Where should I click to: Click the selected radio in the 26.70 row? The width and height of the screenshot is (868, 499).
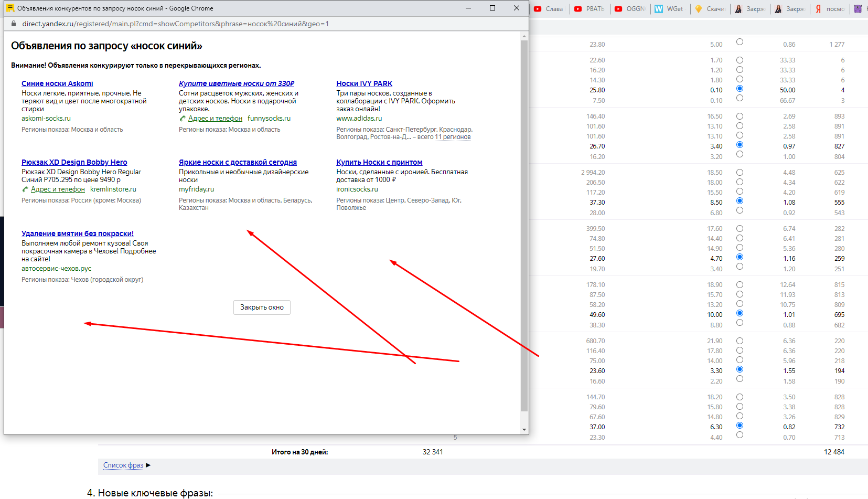pos(740,145)
